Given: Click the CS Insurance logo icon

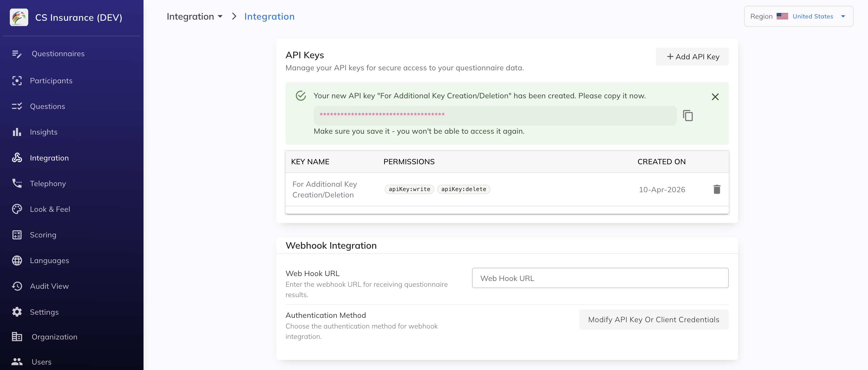Looking at the screenshot, I should (19, 17).
